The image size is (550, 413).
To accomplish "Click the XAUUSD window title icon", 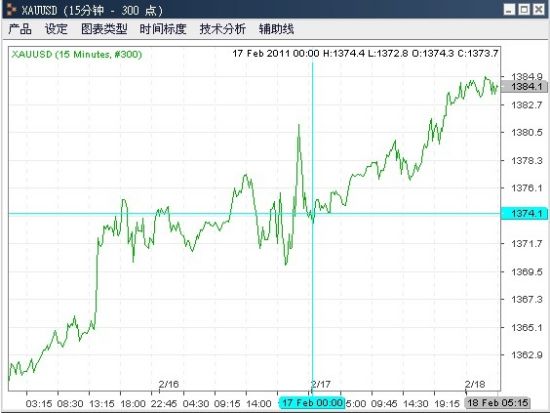I will tap(11, 9).
